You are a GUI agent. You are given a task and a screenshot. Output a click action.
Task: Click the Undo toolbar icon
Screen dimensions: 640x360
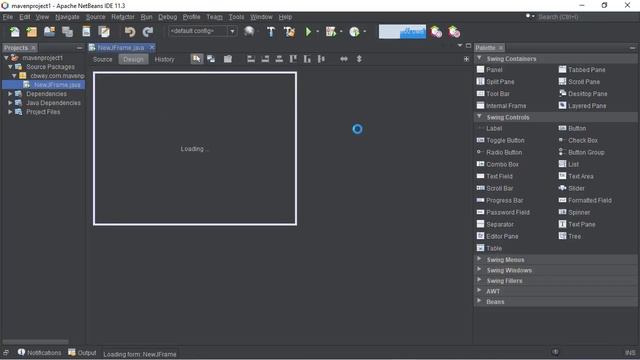point(130,31)
